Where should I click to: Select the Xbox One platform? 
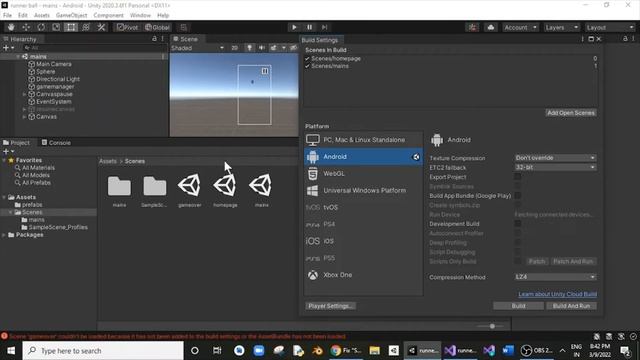click(363, 275)
